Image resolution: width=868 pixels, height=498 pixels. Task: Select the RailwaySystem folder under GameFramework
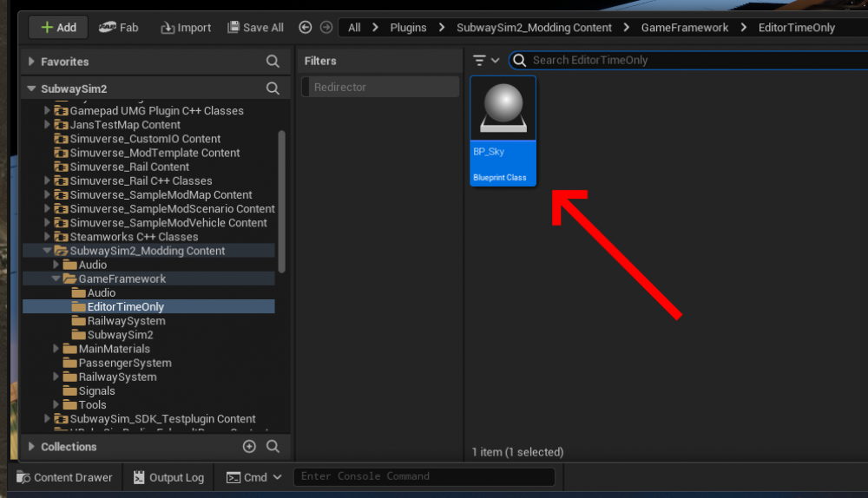click(x=126, y=321)
